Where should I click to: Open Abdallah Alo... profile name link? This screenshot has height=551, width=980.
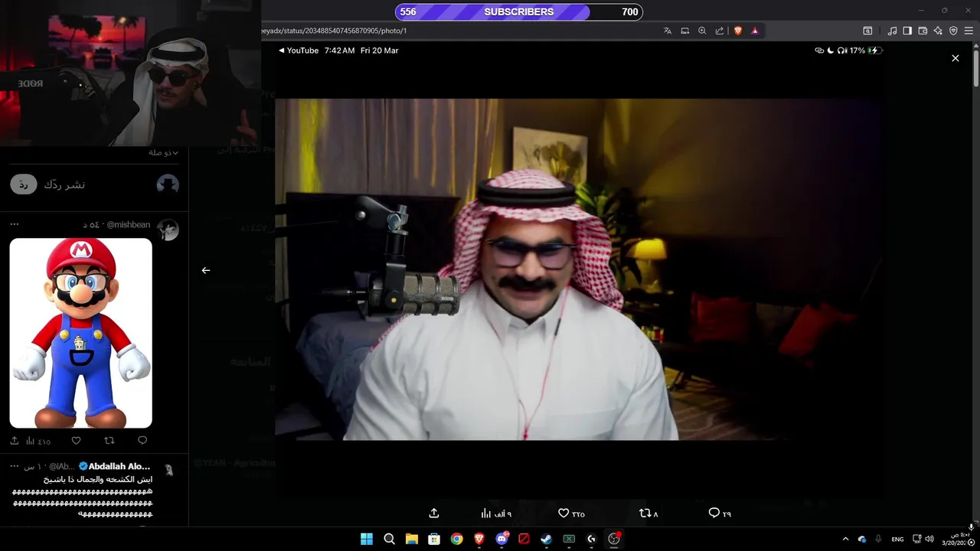[119, 466]
